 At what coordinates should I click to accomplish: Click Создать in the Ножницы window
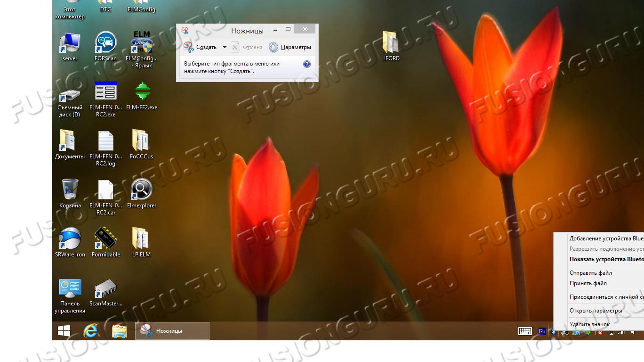201,47
